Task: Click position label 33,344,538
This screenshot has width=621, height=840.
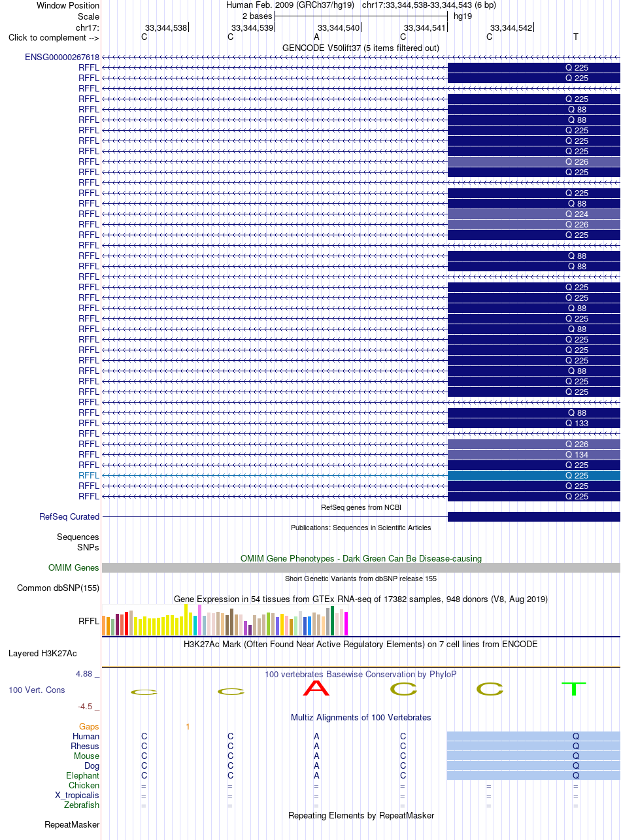Action: [x=166, y=27]
